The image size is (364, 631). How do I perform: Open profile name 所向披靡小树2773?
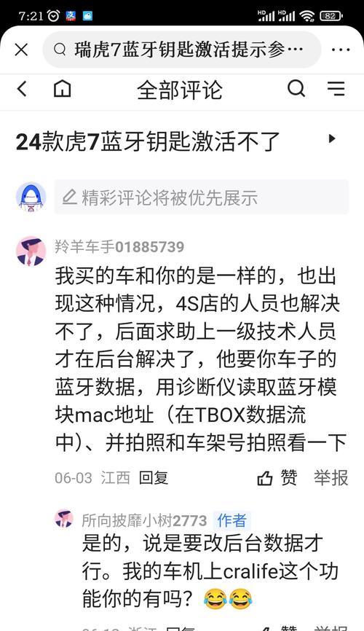(144, 521)
